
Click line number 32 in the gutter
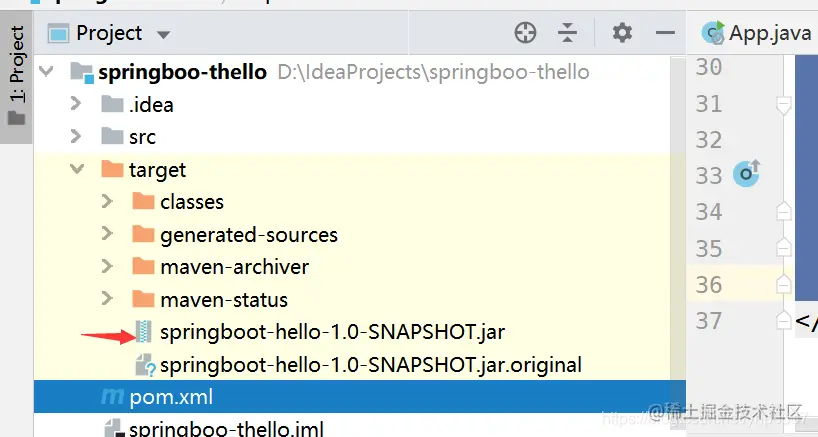(708, 140)
